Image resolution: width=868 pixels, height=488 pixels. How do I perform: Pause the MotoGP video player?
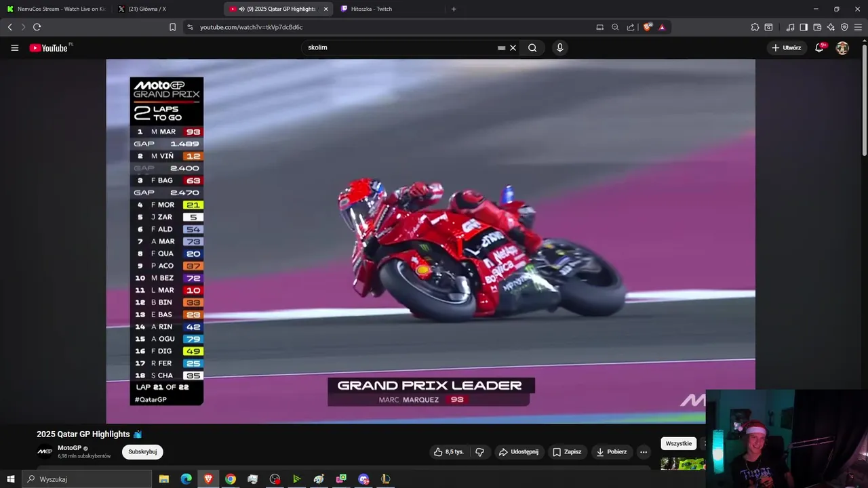click(x=431, y=241)
